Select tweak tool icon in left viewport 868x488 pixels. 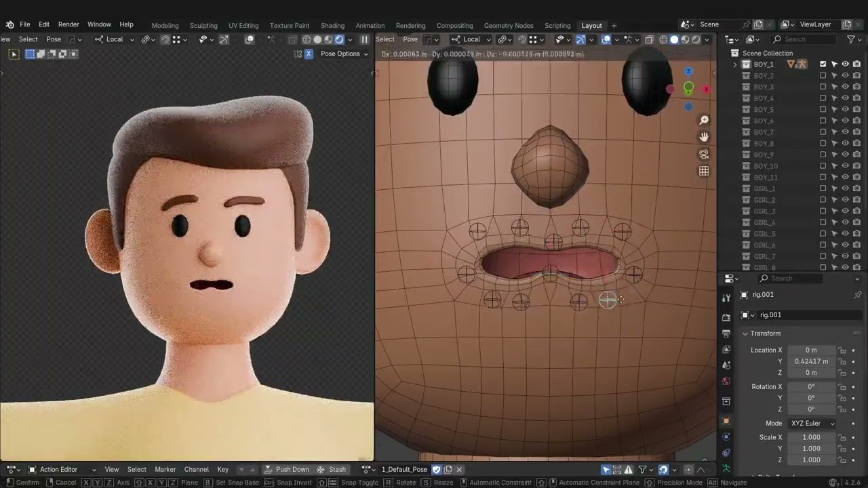point(13,54)
